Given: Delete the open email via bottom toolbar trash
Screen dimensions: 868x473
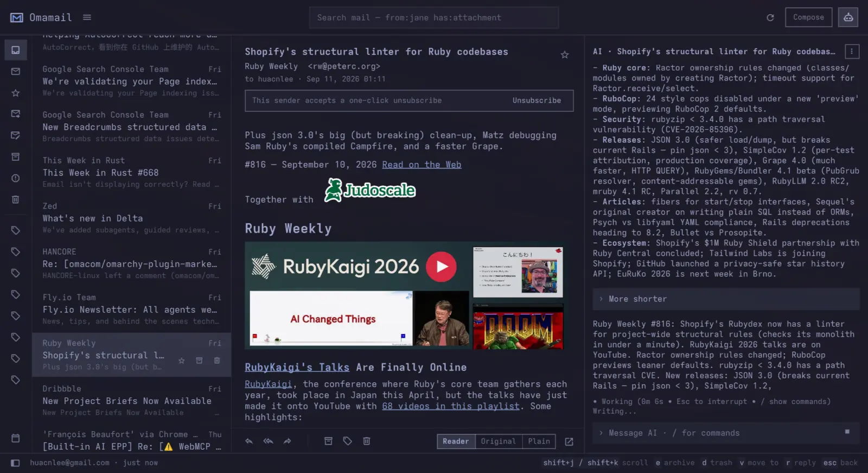Looking at the screenshot, I should 367,442.
